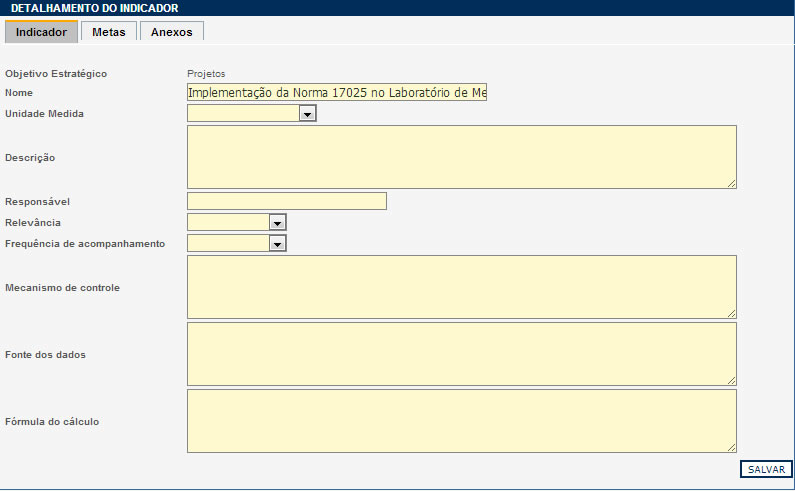This screenshot has width=795, height=491.
Task: Focus the Descrição text area
Action: click(x=461, y=157)
